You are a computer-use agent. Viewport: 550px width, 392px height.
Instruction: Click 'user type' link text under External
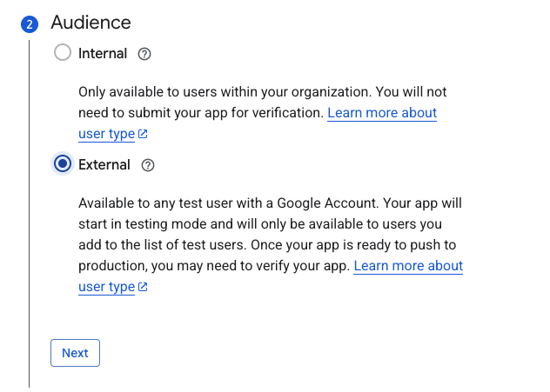point(106,287)
